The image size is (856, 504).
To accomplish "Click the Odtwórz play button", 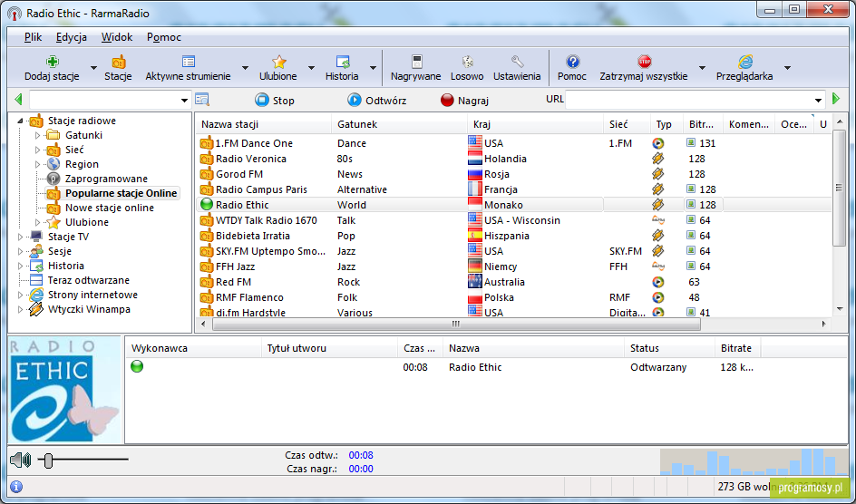I will pyautogui.click(x=376, y=101).
